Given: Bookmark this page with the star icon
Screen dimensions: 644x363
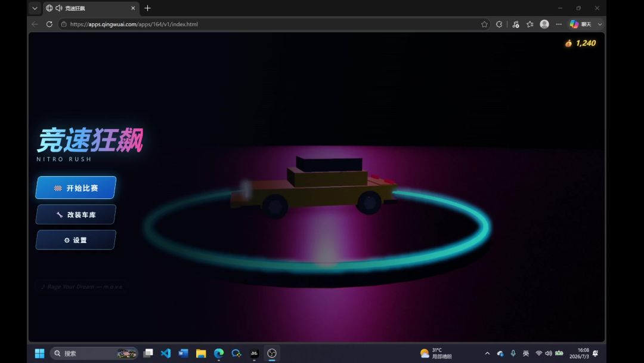Looking at the screenshot, I should (485, 24).
